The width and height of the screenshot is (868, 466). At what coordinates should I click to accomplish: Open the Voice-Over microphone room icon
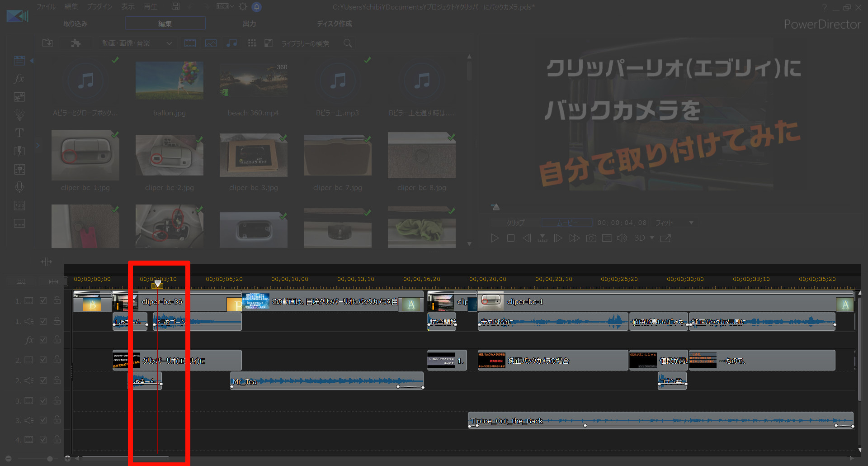19,187
